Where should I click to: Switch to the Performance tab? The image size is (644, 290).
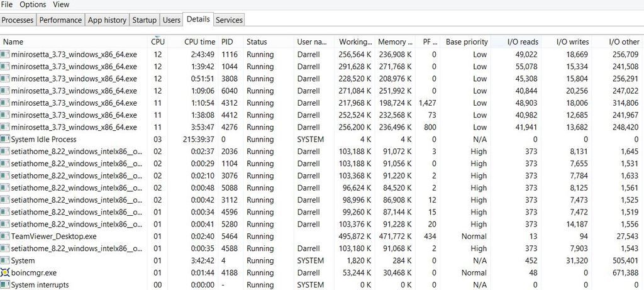(x=60, y=20)
